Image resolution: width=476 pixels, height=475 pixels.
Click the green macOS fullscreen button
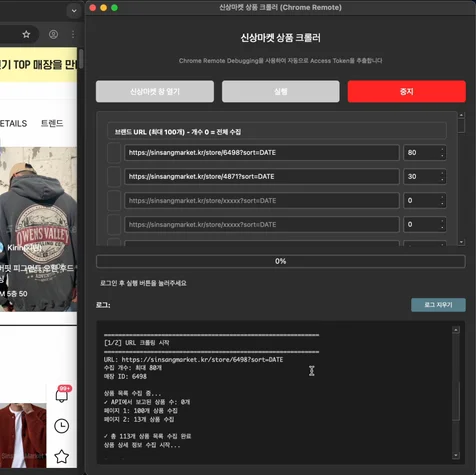click(114, 8)
